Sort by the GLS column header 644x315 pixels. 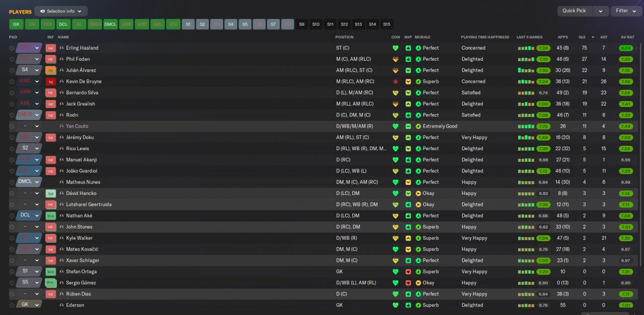(x=582, y=37)
